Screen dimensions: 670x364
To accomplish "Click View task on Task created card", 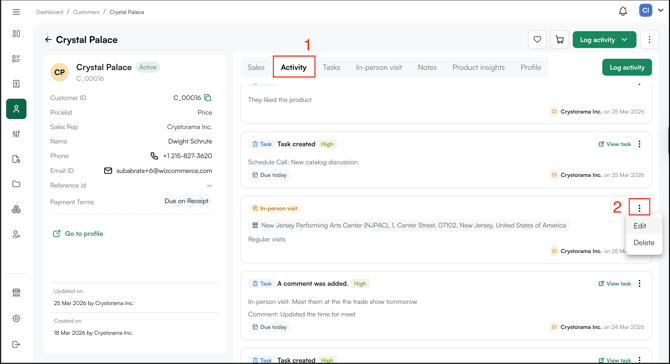I will [x=614, y=144].
